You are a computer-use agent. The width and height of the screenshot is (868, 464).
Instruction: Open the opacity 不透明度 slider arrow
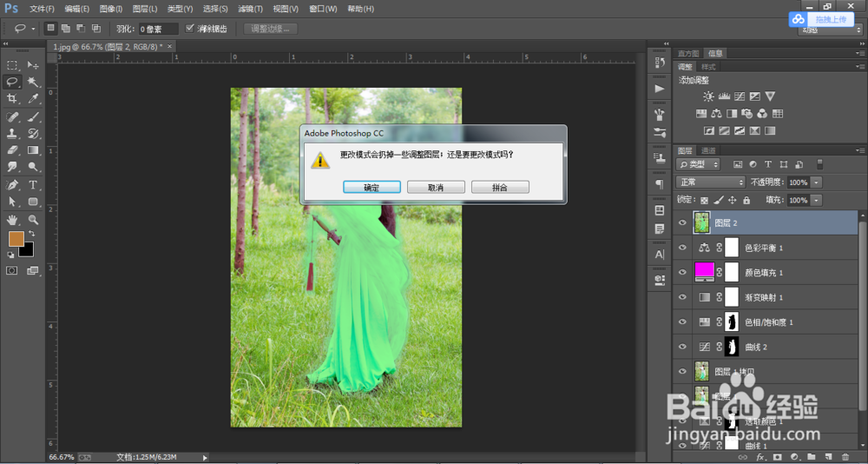pyautogui.click(x=817, y=182)
